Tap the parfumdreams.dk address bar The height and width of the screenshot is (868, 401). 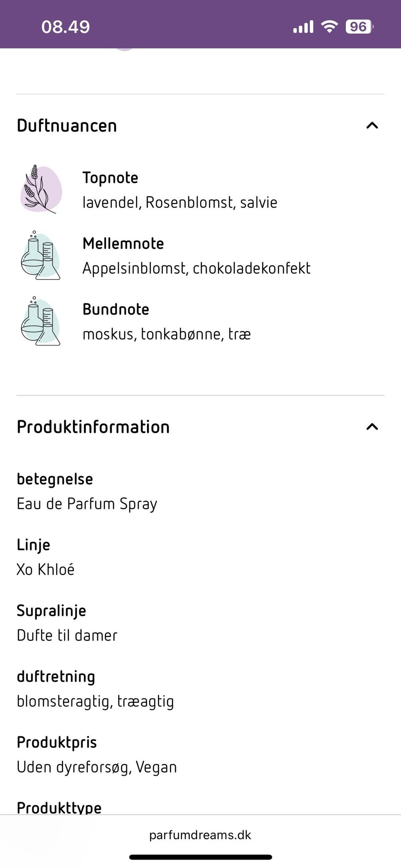click(x=200, y=835)
